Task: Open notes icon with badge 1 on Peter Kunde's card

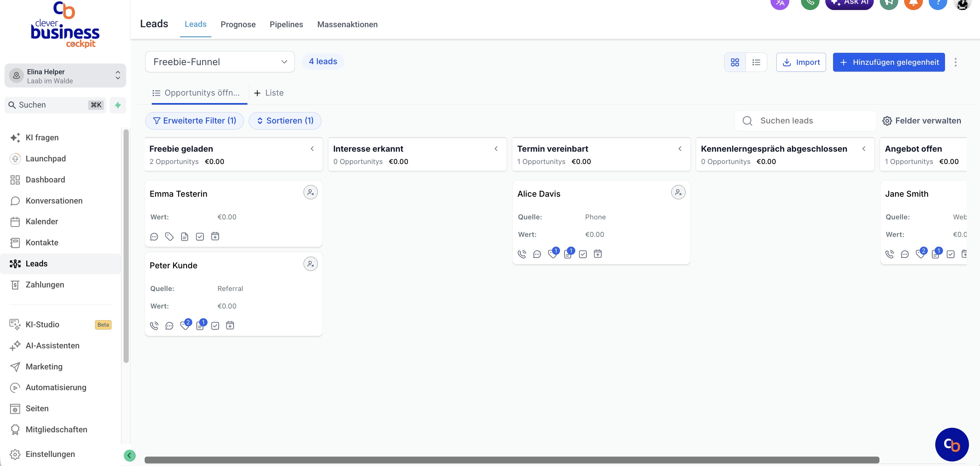Action: (x=201, y=325)
